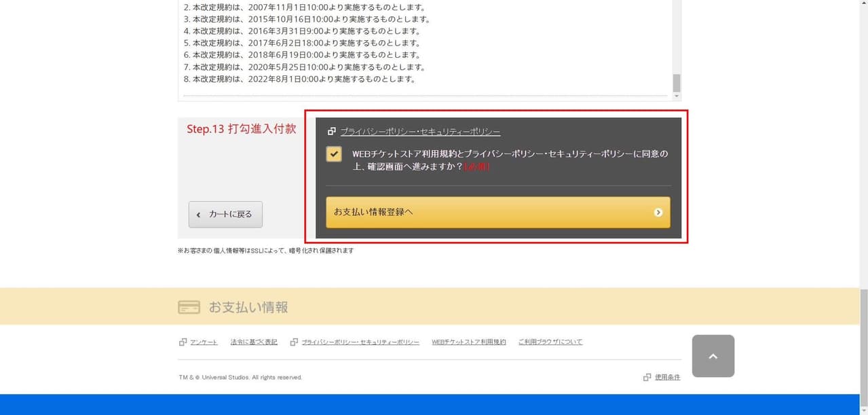868x415 pixels.
Task: Open WEBチケットストア利用規約 footer link
Action: [469, 342]
